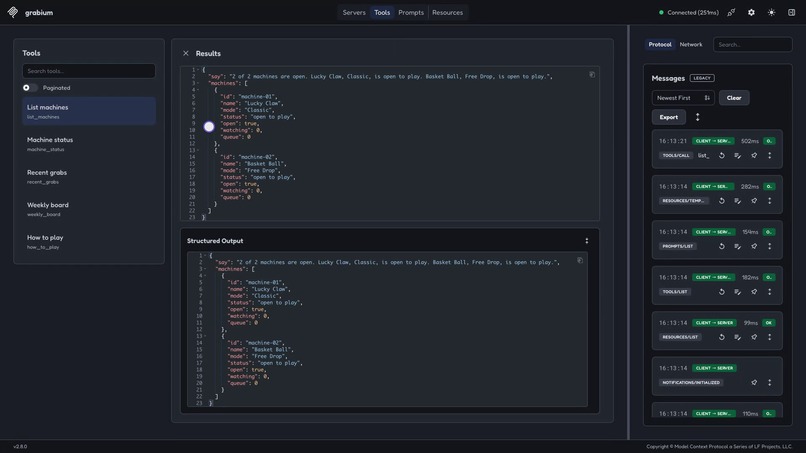The width and height of the screenshot is (806, 453).
Task: Replay the tools/list message
Action: point(721,292)
